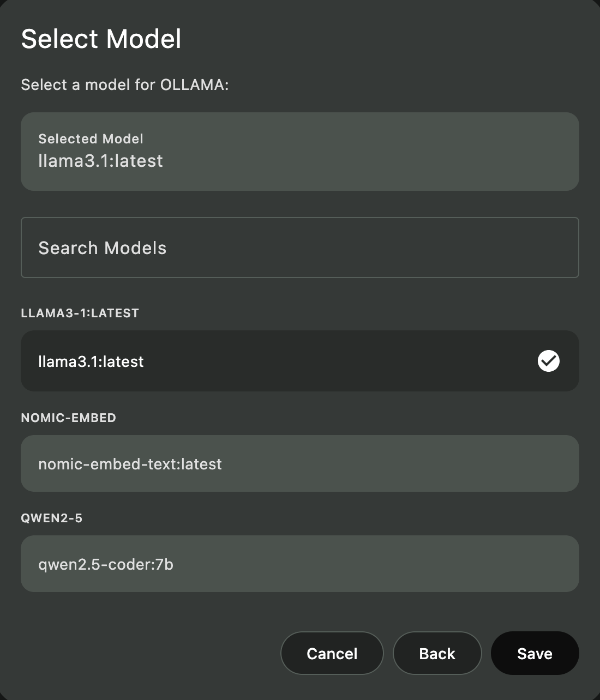
Task: Click the QWEN2-5 group header
Action: (x=52, y=518)
